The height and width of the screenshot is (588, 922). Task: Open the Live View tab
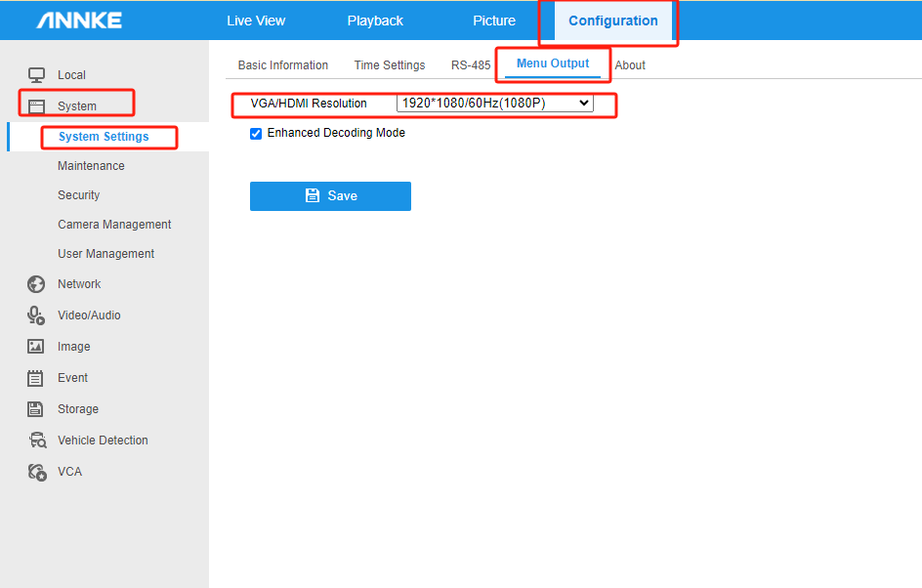click(256, 21)
